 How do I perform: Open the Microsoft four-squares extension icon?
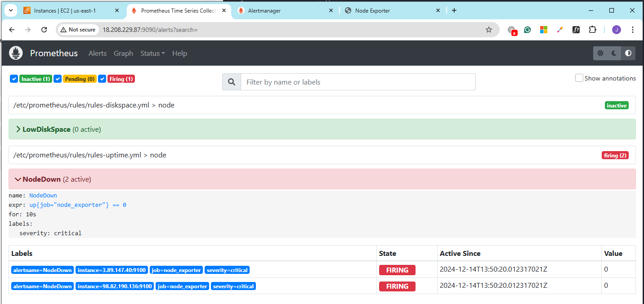544,30
